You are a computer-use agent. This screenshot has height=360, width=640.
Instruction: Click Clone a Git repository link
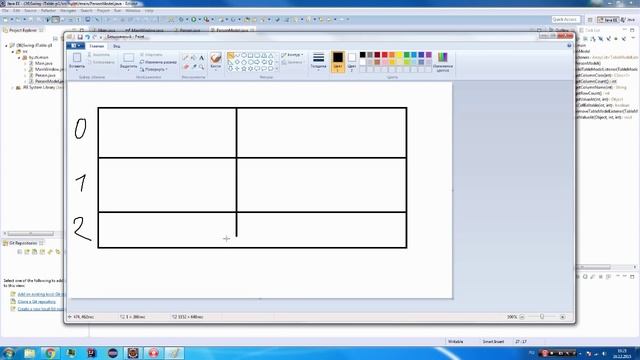[36, 302]
